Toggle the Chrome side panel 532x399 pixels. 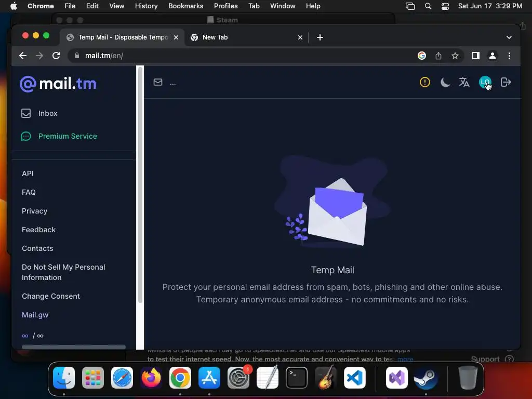point(476,56)
